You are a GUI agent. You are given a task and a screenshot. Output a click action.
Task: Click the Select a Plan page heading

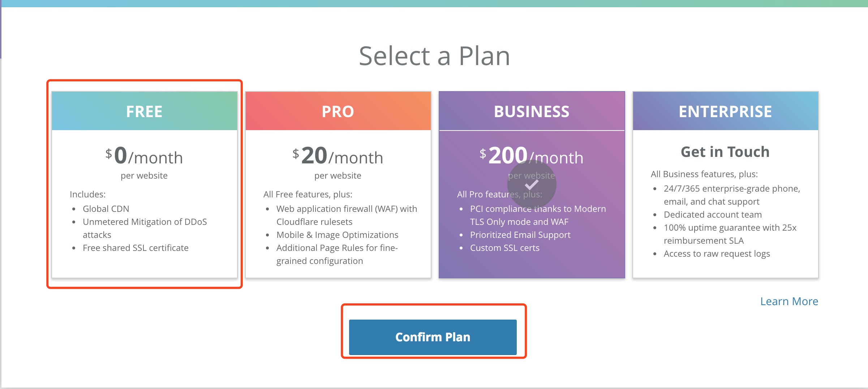(x=434, y=56)
